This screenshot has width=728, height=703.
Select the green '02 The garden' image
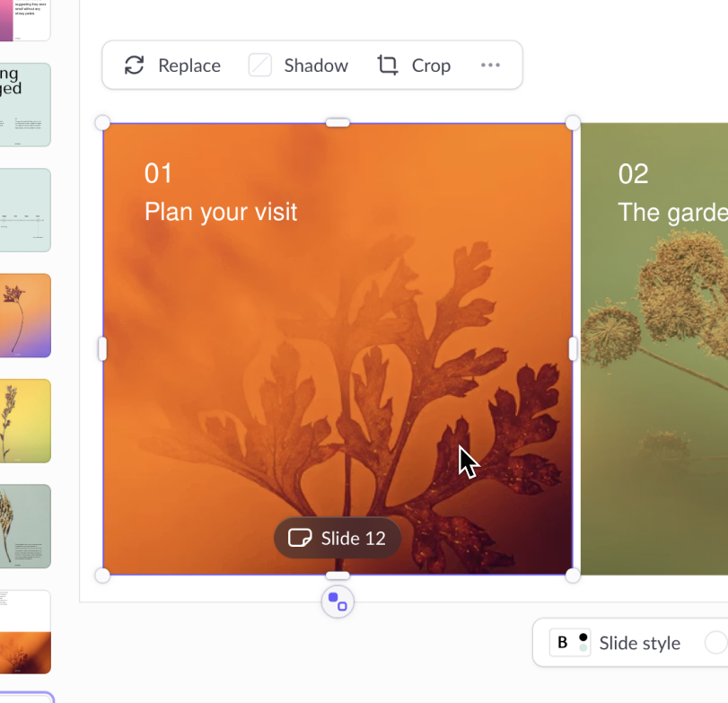pos(654,348)
